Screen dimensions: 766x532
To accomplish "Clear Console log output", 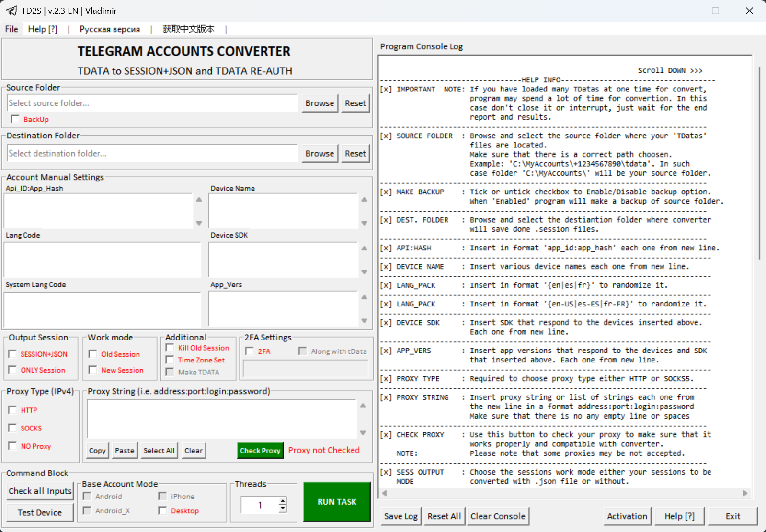I will 498,516.
